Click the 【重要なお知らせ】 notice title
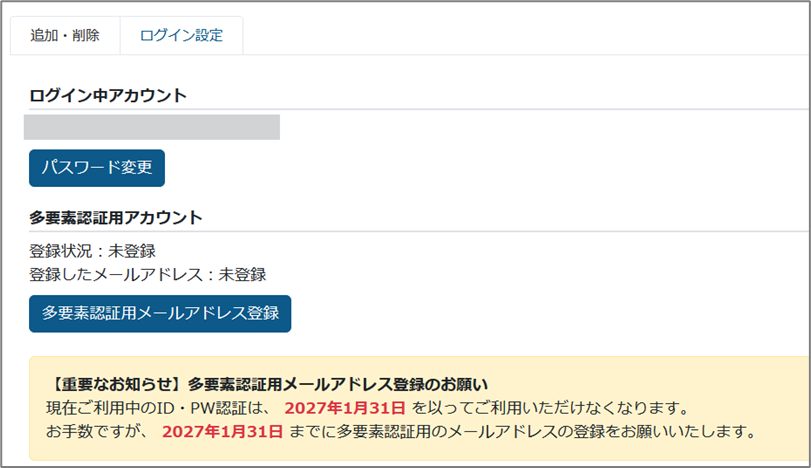This screenshot has width=811, height=468. coord(108,384)
